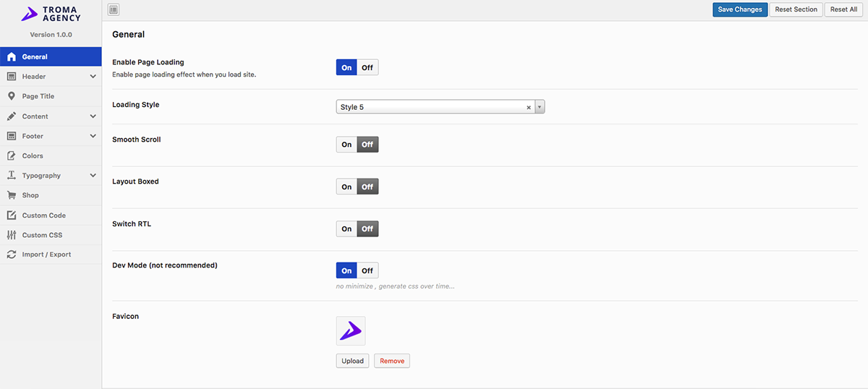
Task: Click the Loading Style label
Action: pyautogui.click(x=136, y=105)
